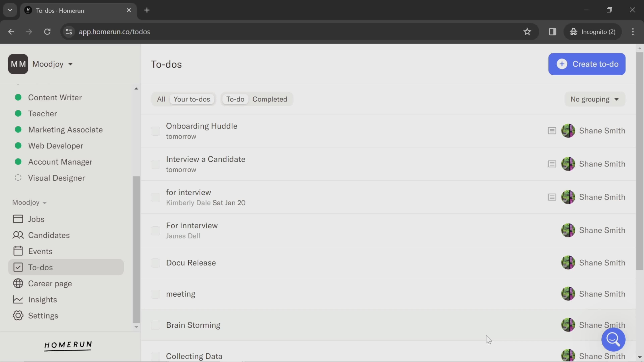Viewport: 644px width, 362px height.
Task: Click the sidebar vertical scrollbar thumb
Action: pos(136,250)
